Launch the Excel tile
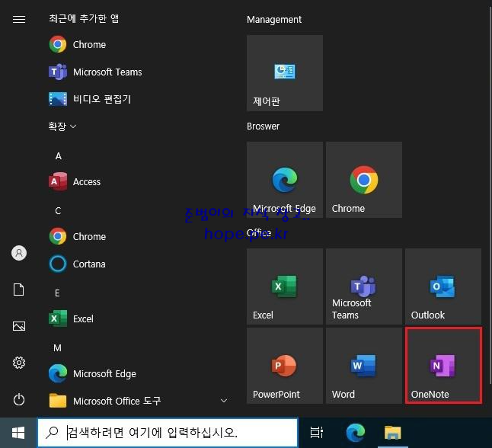492x448 pixels. point(285,286)
